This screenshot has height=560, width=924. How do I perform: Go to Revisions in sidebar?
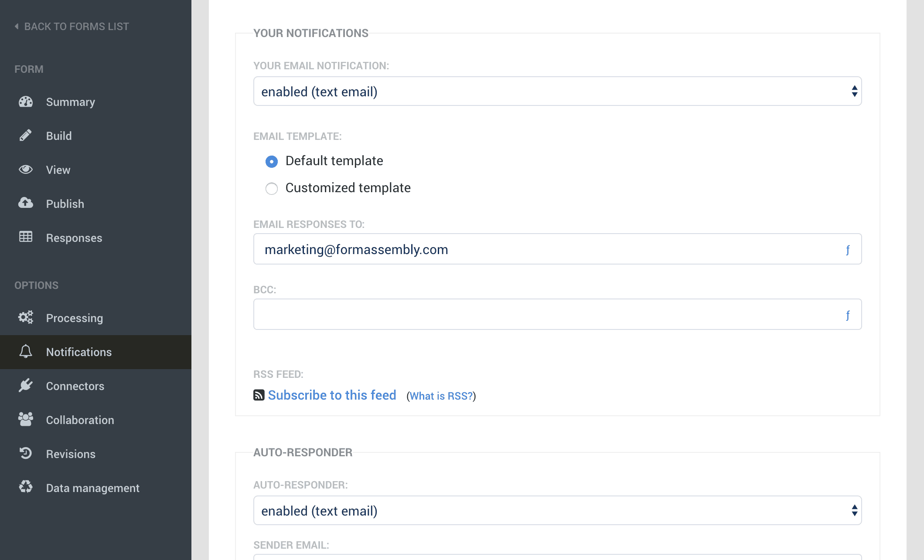71,454
